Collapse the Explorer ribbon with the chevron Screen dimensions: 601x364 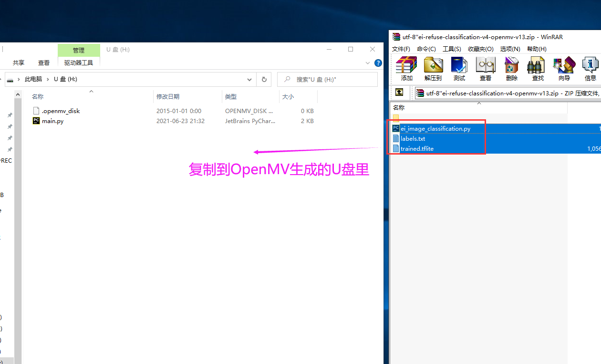coord(367,62)
